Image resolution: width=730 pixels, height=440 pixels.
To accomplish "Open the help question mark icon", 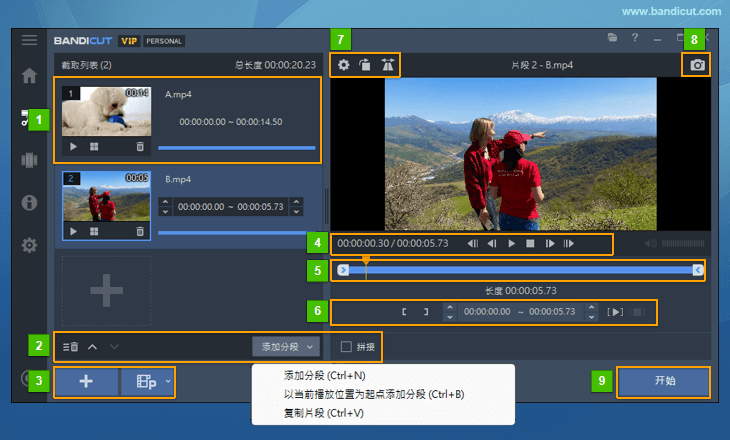I will point(635,38).
